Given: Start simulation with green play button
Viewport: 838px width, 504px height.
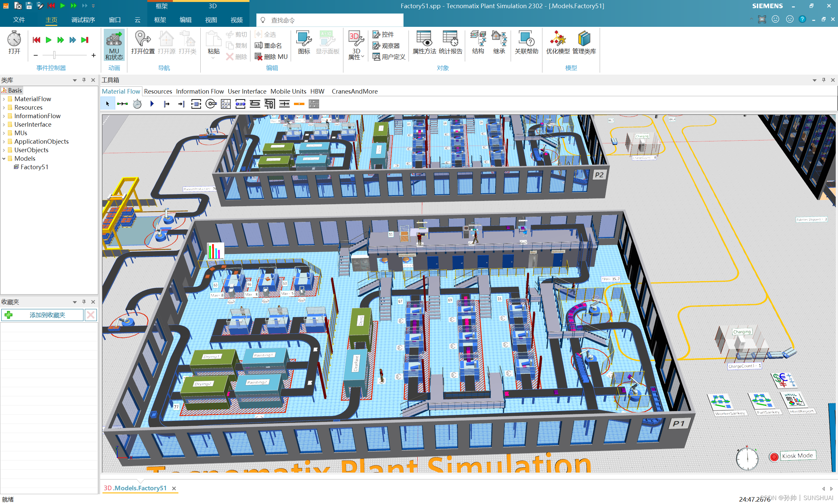Looking at the screenshot, I should coord(48,40).
